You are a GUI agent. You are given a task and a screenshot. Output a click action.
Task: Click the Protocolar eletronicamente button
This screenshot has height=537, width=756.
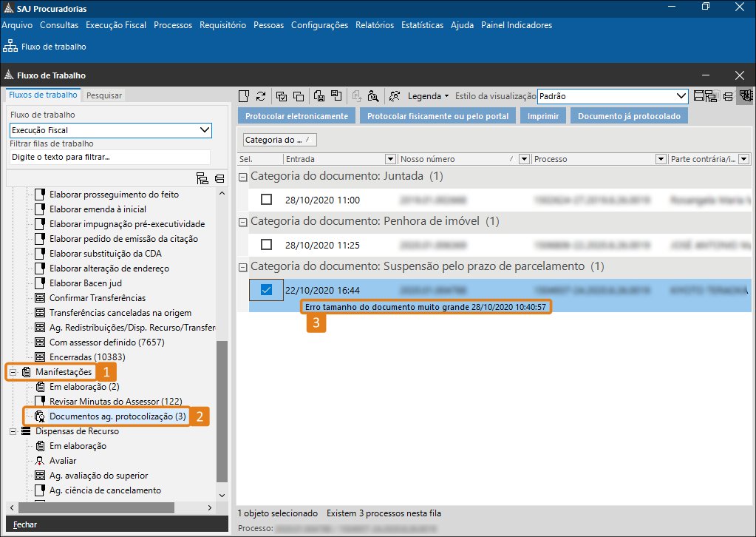(x=296, y=116)
